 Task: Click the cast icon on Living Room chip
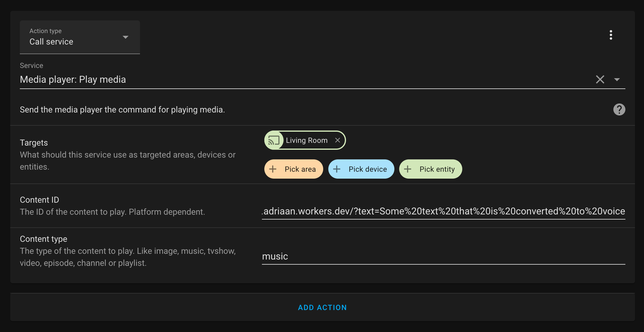pyautogui.click(x=274, y=140)
